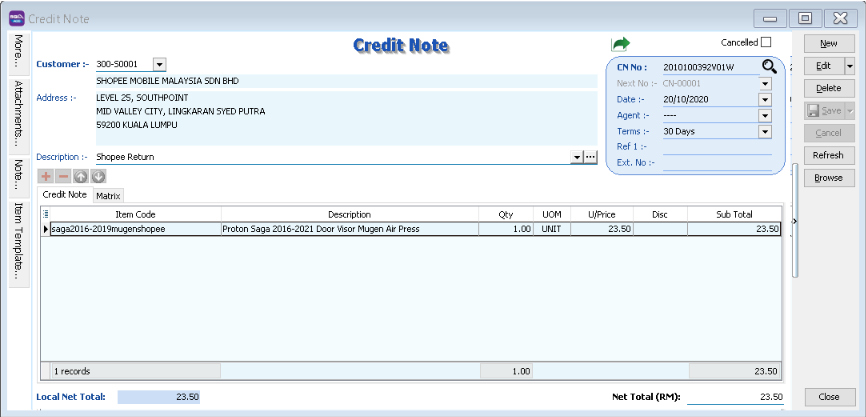Click the New button
Image resolution: width=866 pixels, height=417 pixels.
click(x=828, y=44)
